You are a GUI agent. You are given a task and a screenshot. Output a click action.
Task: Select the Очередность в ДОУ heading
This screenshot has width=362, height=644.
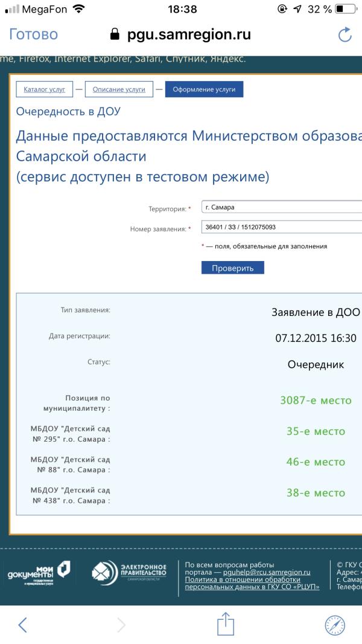[68, 111]
